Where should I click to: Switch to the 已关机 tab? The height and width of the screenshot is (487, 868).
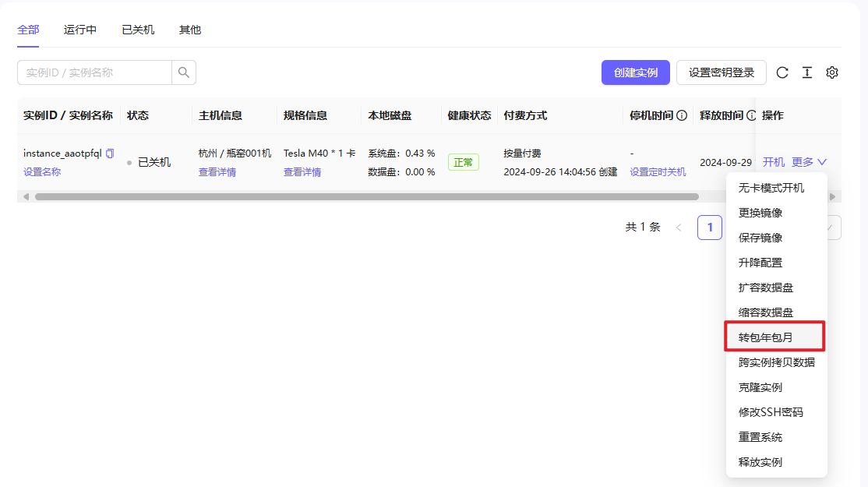[x=138, y=30]
